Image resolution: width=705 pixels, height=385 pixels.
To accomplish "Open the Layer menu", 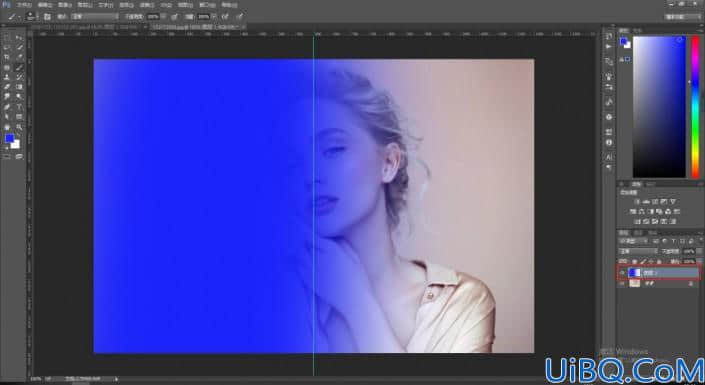I will [85, 5].
